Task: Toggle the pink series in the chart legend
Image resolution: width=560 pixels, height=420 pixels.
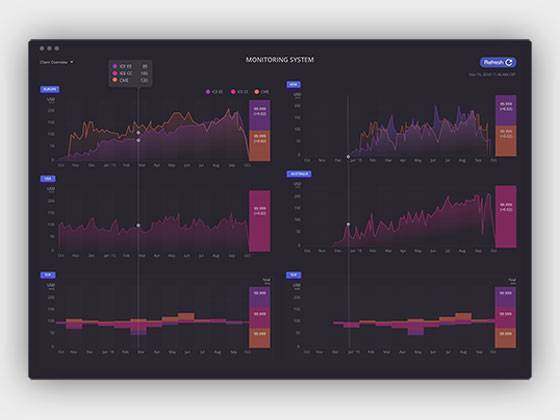Action: coord(239,92)
